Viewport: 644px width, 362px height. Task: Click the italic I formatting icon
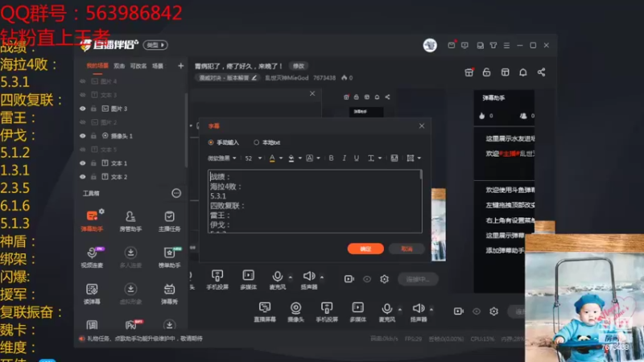(x=345, y=158)
